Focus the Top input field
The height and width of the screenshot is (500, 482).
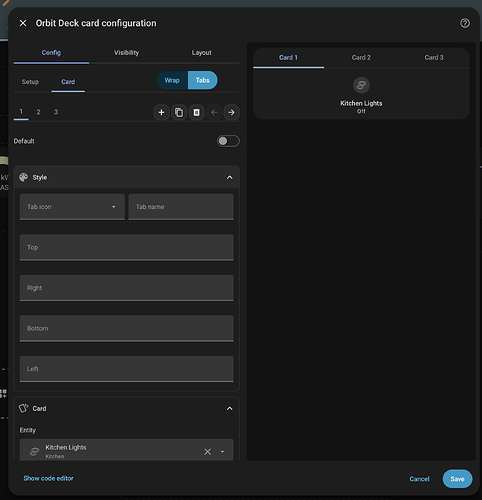point(127,247)
